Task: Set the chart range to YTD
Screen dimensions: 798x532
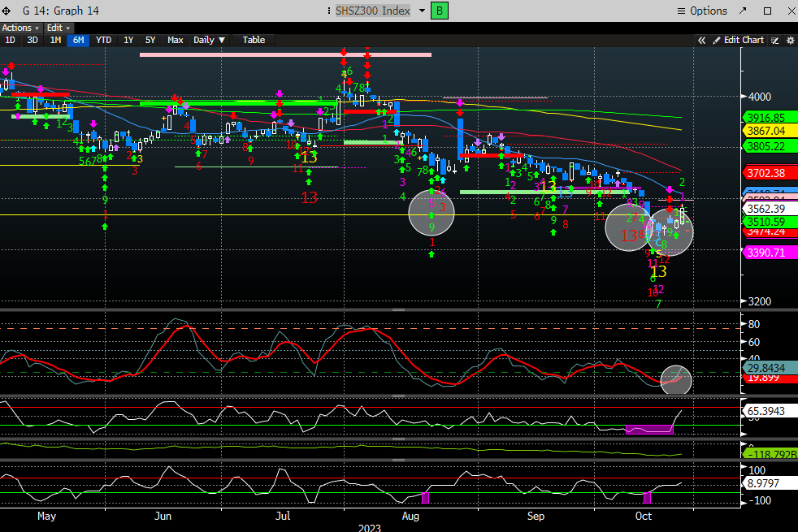Action: (103, 40)
